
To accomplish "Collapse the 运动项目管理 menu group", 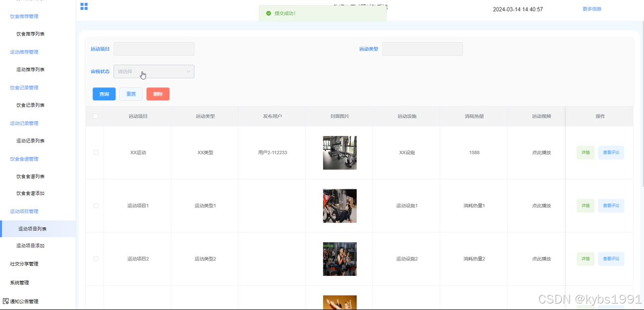I will pos(24,211).
